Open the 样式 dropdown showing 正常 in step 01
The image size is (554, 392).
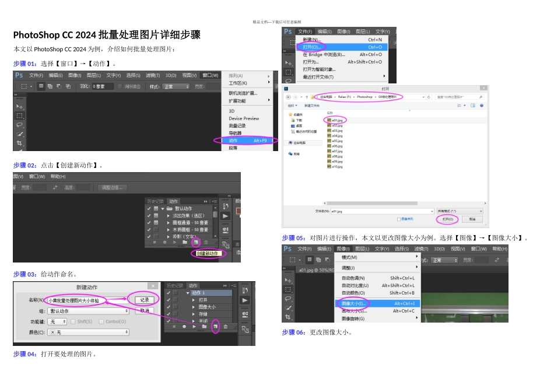(x=177, y=86)
